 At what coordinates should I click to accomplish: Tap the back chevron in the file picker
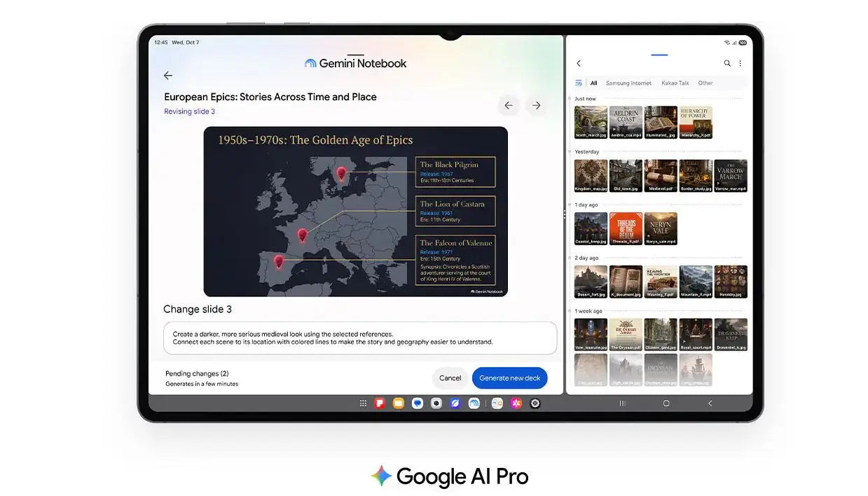pos(579,64)
